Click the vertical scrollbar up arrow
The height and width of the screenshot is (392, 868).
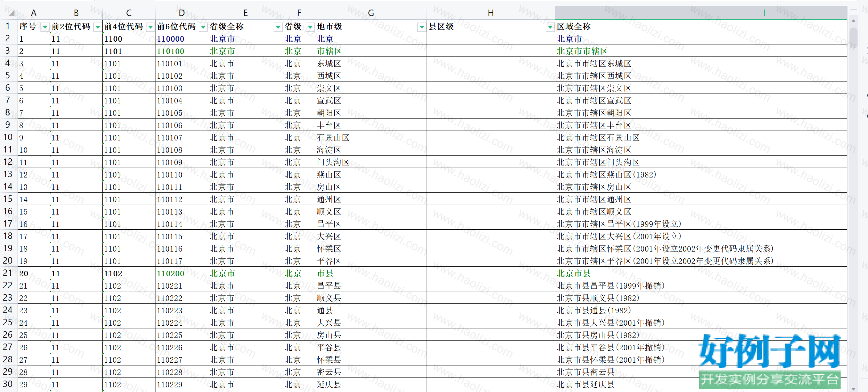(x=854, y=21)
